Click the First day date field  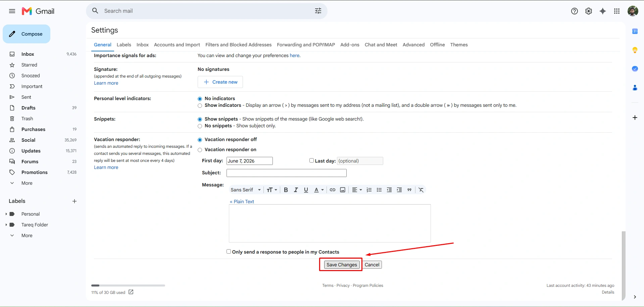(x=250, y=161)
